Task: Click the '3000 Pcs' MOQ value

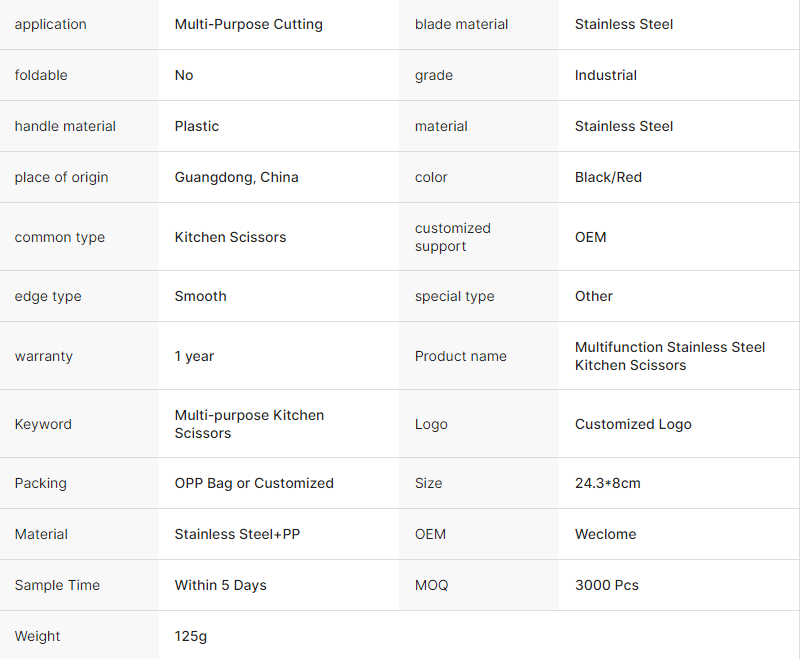Action: pos(606,585)
